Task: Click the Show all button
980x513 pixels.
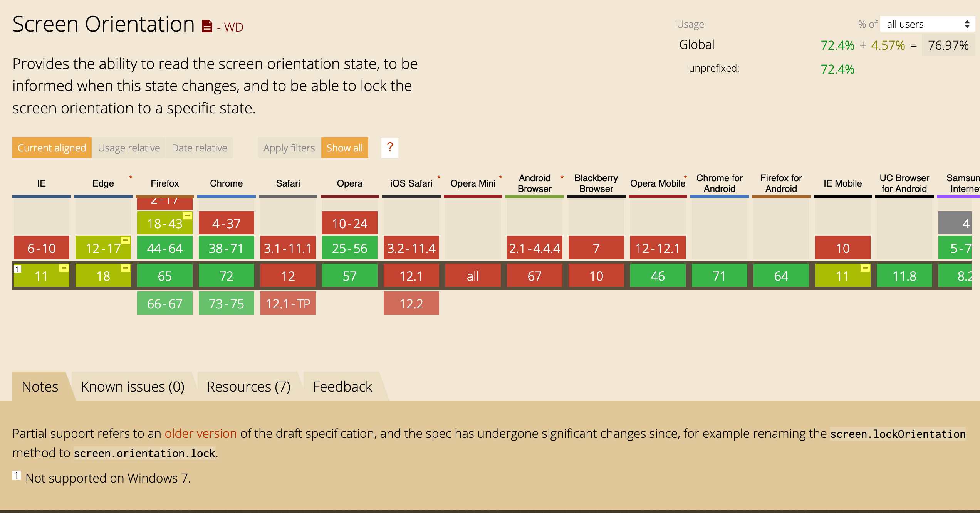Action: click(x=346, y=147)
